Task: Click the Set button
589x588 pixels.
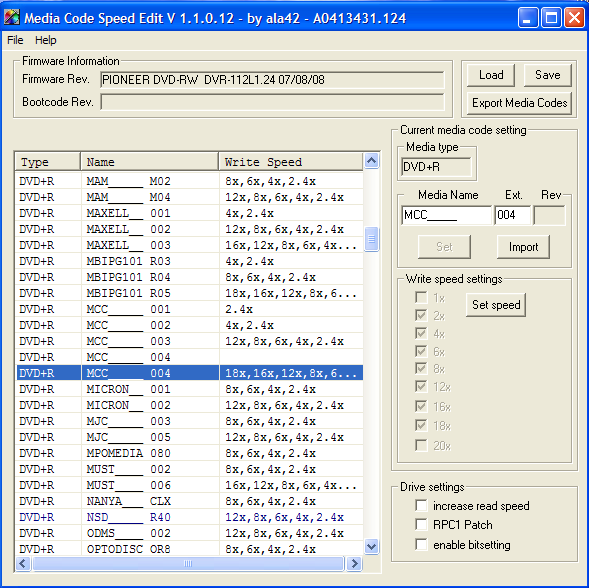Action: [444, 247]
